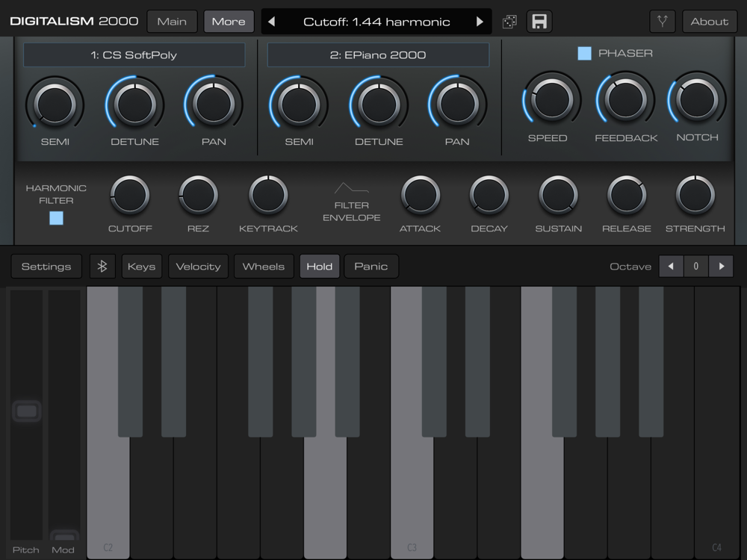The width and height of the screenshot is (747, 560).
Task: Click the envelope SUSTAIN knob
Action: pyautogui.click(x=558, y=195)
